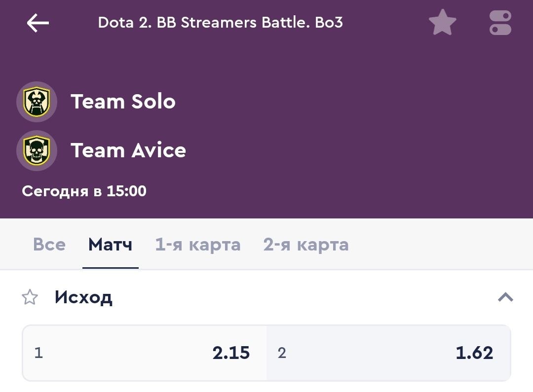Open the Team Avice name link
Image resolution: width=533 pixels, height=392 pixels.
point(128,150)
